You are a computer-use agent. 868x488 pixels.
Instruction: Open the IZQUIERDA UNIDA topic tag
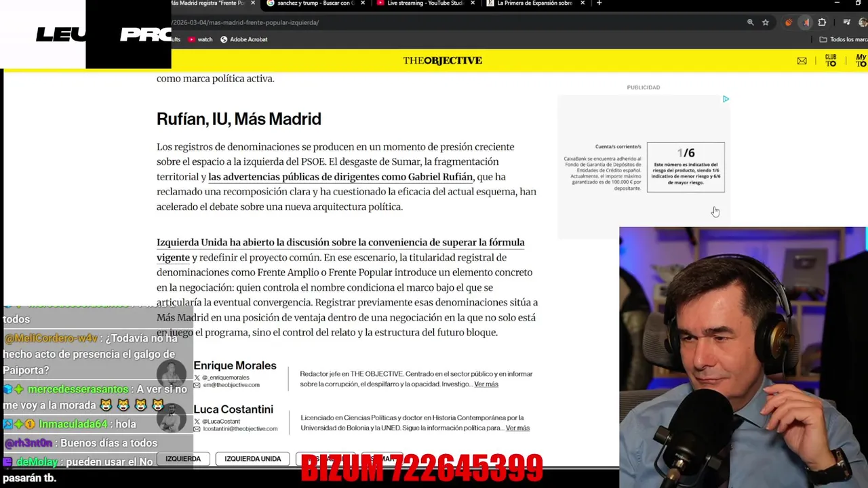252,459
